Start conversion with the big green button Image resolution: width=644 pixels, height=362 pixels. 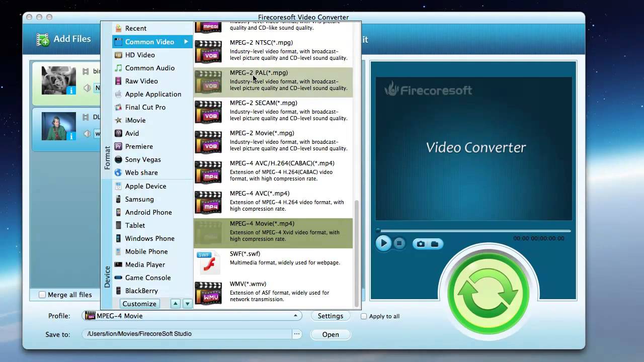pyautogui.click(x=488, y=294)
